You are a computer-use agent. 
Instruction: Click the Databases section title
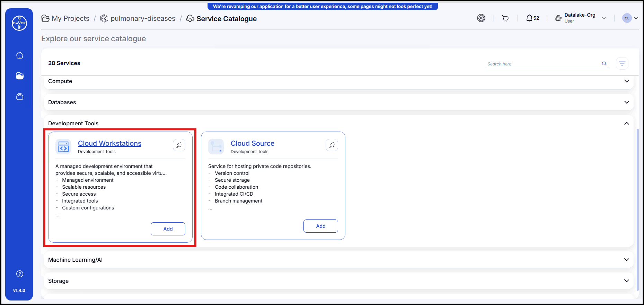click(62, 102)
